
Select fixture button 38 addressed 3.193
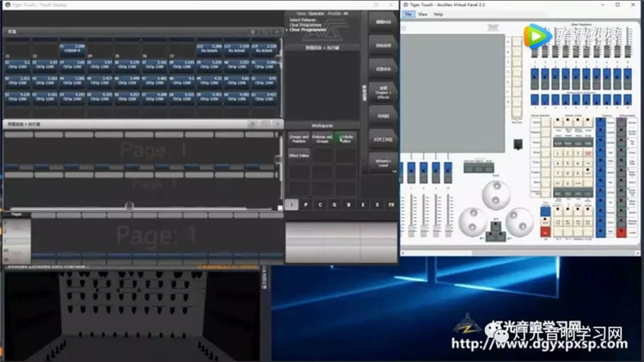pos(182,65)
